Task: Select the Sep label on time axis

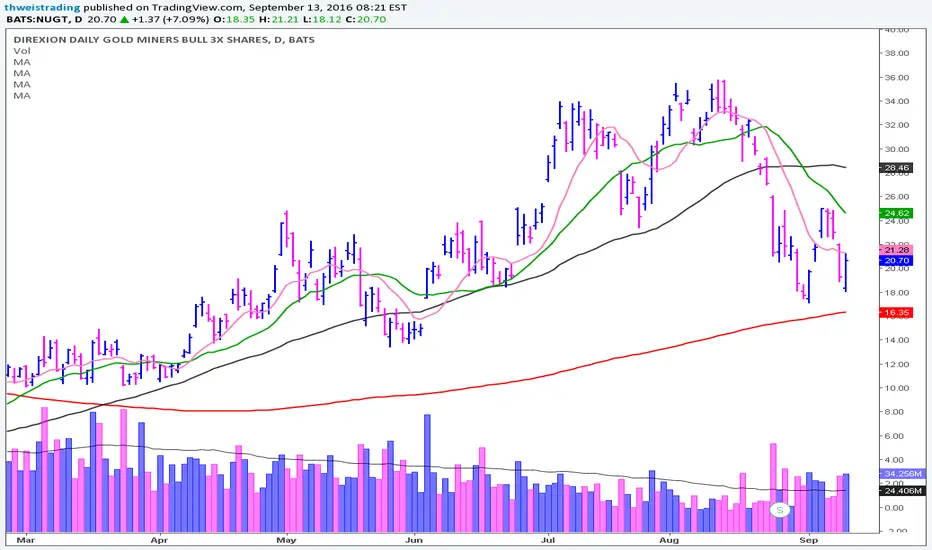Action: coord(808,540)
